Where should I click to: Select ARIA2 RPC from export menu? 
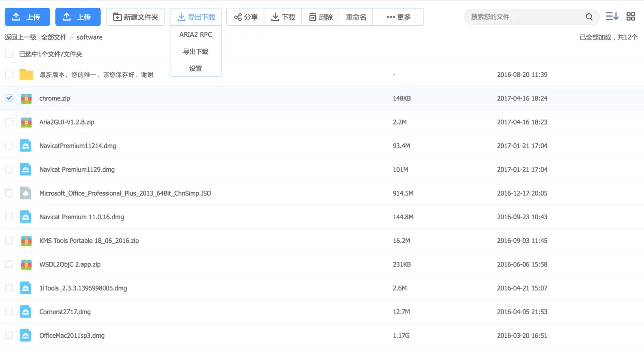click(x=196, y=34)
